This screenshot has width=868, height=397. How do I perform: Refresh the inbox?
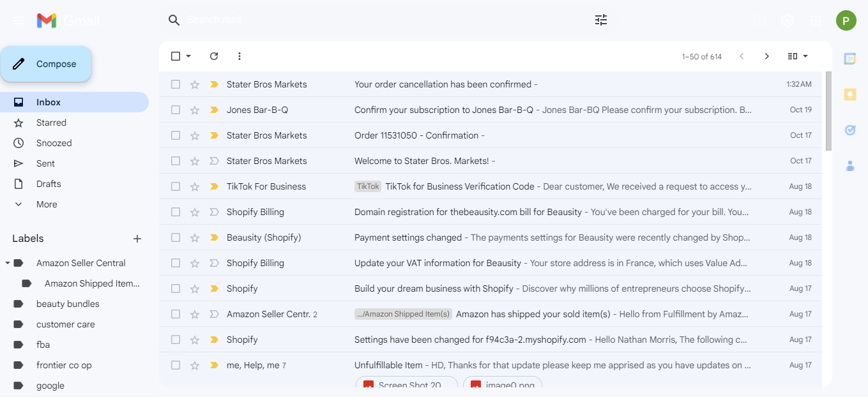coord(214,56)
